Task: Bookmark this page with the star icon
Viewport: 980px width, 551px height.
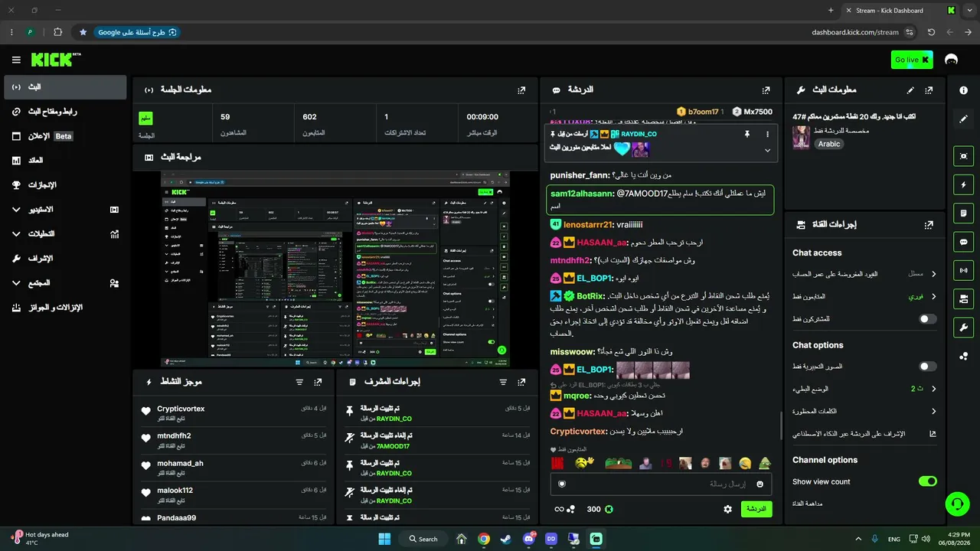Action: [83, 32]
